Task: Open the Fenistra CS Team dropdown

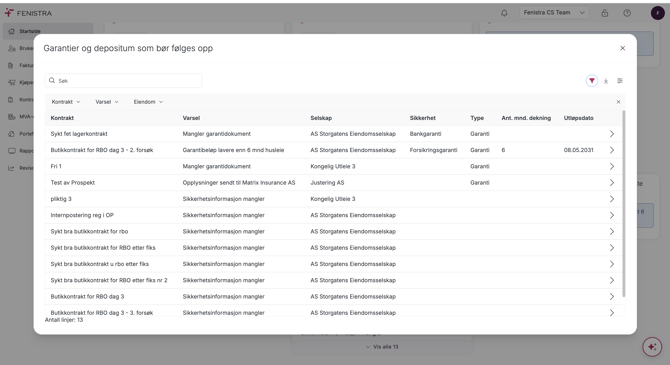Action: tap(554, 13)
